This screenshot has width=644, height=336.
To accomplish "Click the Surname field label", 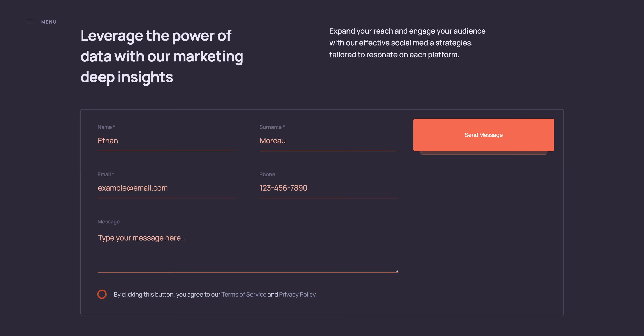I will click(x=272, y=127).
